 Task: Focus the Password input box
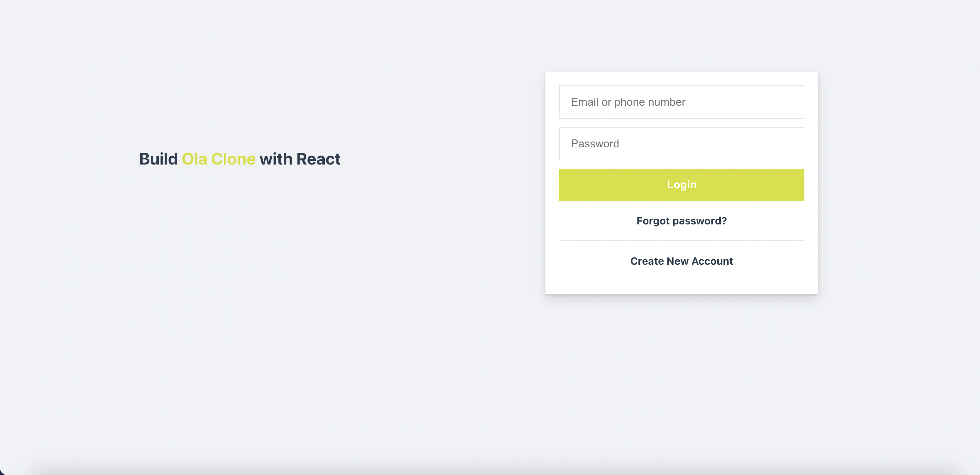681,144
